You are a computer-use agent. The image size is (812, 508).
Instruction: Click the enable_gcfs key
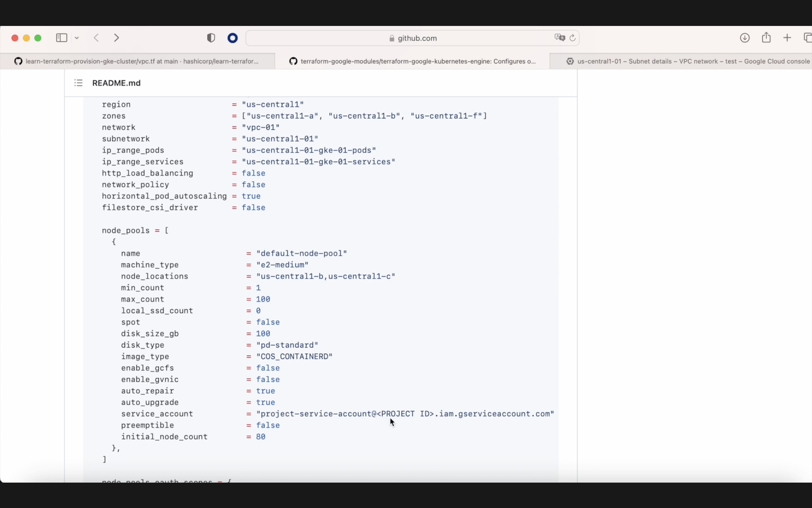(147, 368)
